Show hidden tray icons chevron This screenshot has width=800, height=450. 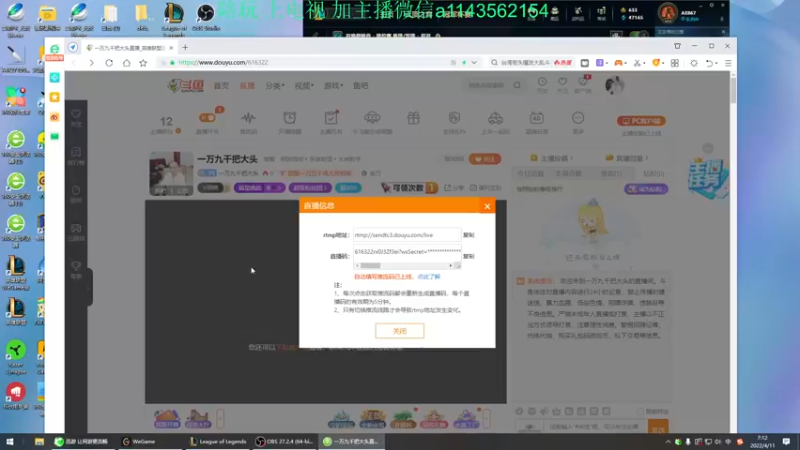coord(668,442)
